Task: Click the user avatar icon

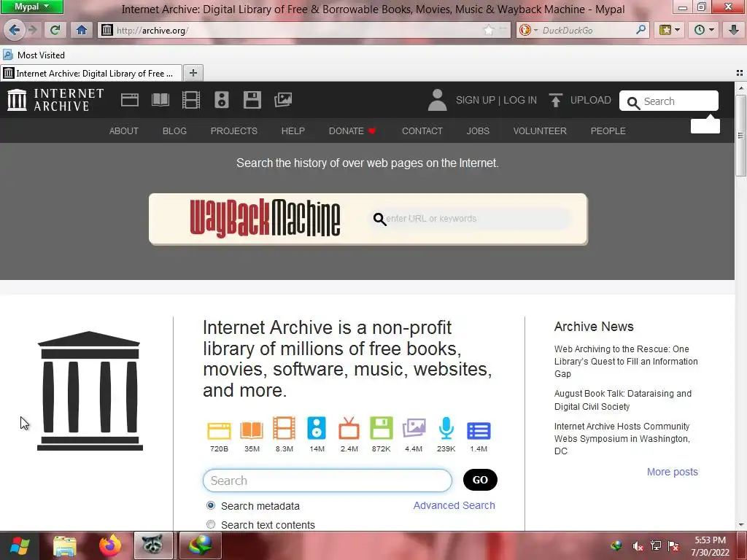Action: click(437, 100)
